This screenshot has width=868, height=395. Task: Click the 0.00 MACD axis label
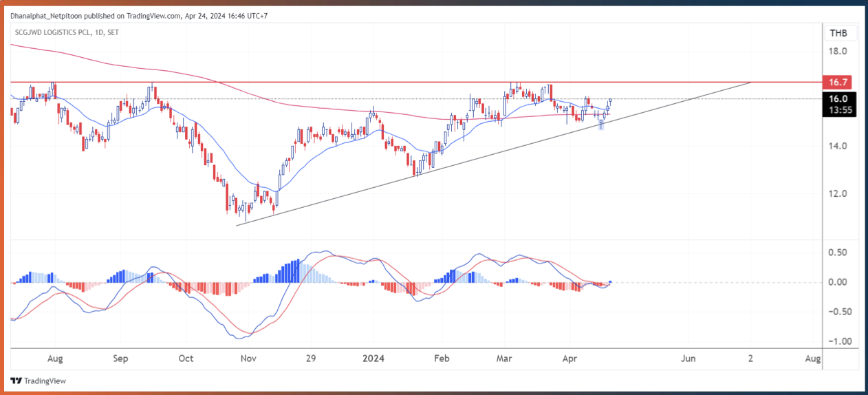(x=837, y=282)
